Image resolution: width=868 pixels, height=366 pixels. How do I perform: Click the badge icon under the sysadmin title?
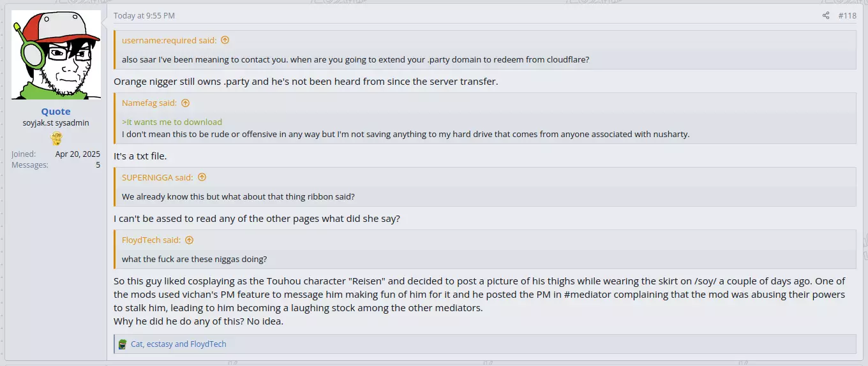pyautogui.click(x=56, y=138)
